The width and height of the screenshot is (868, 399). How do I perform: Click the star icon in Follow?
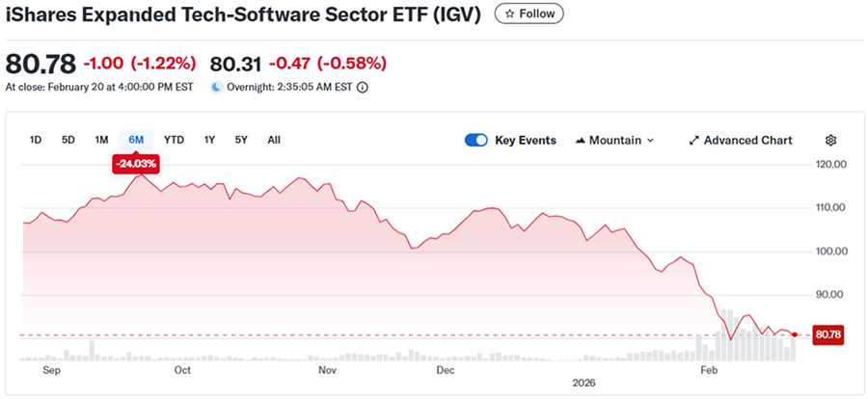(510, 14)
